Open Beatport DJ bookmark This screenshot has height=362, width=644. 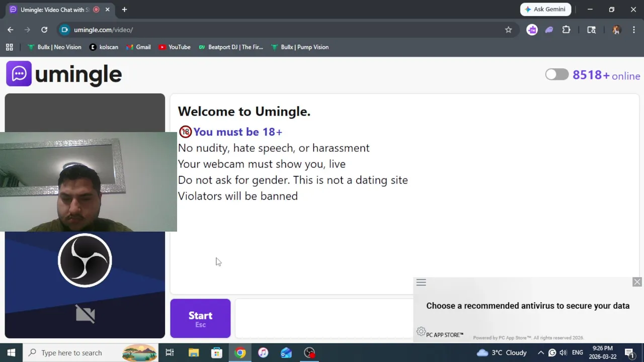[x=230, y=47]
